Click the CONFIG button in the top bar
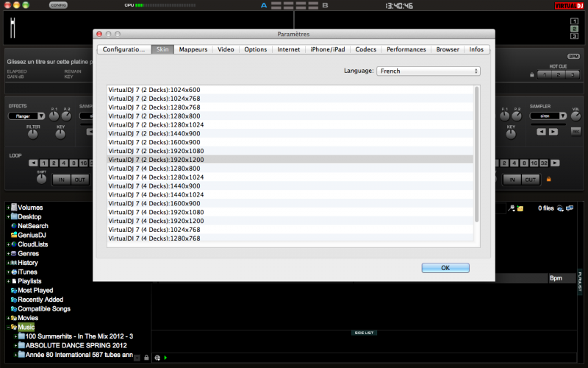This screenshot has height=368, width=588. (x=58, y=5)
